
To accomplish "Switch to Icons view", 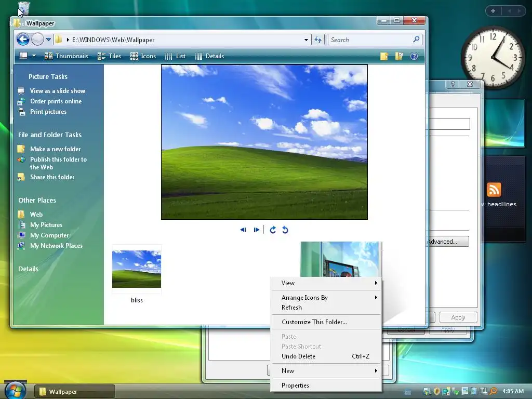I will (x=143, y=56).
